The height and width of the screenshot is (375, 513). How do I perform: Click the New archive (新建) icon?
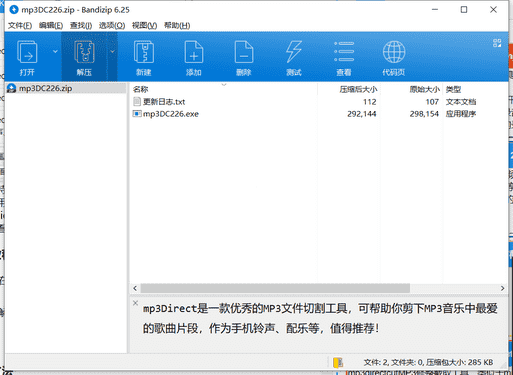144,58
